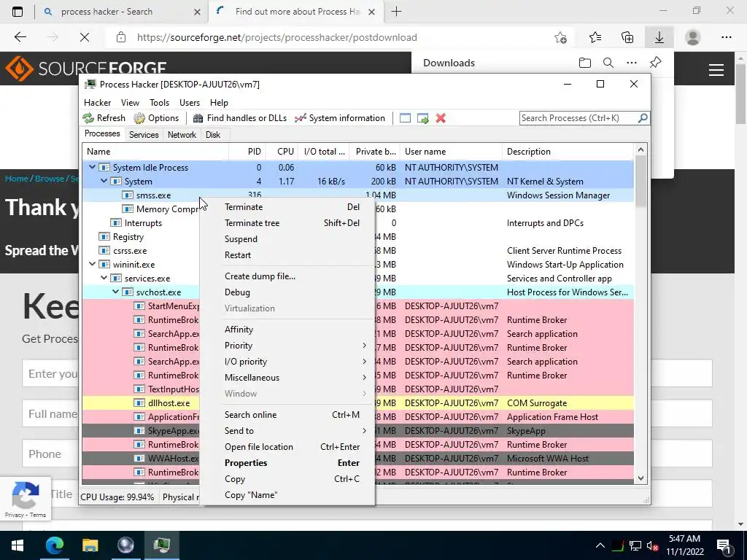Sort by the PID column header

click(x=247, y=152)
